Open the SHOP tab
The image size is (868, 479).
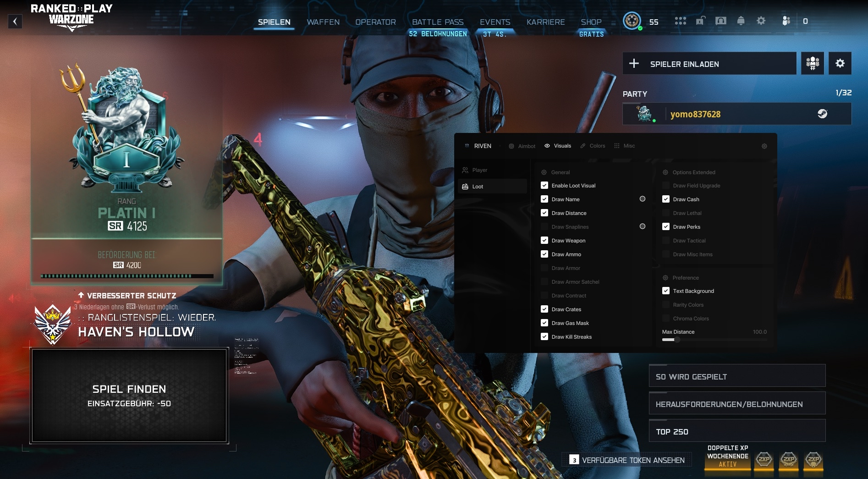(591, 22)
